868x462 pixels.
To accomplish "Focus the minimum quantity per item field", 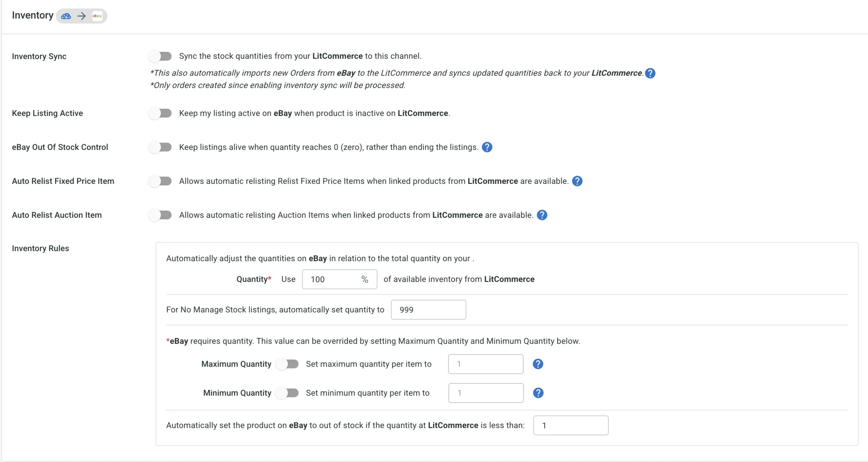I will tap(486, 393).
